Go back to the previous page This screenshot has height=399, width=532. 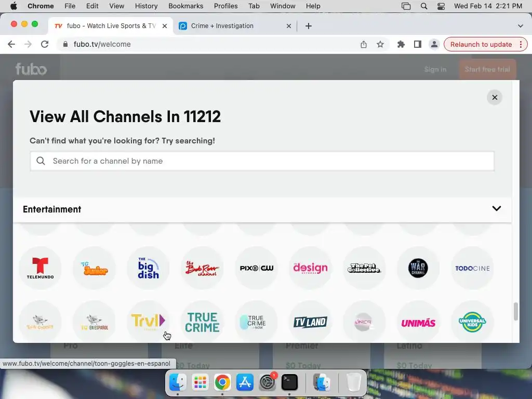tap(11, 44)
